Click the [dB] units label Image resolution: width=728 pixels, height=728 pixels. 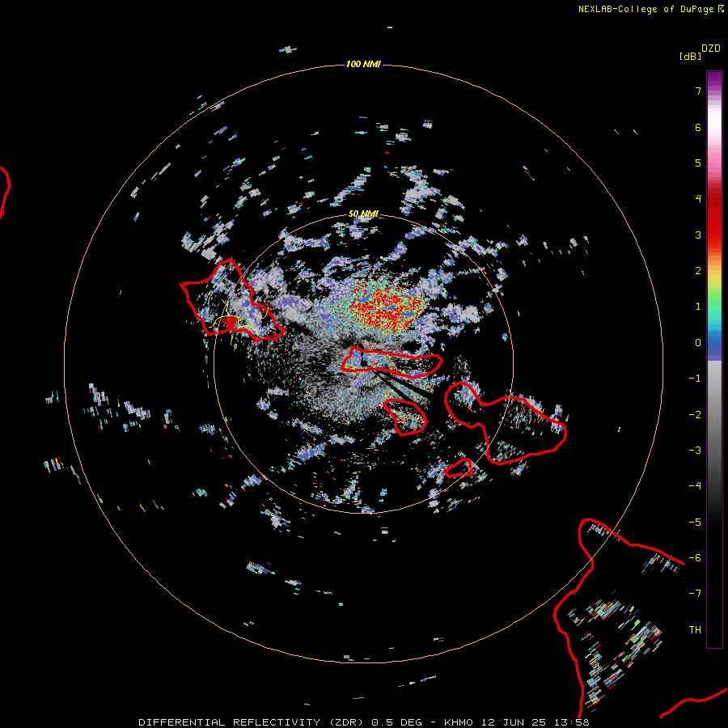[691, 56]
